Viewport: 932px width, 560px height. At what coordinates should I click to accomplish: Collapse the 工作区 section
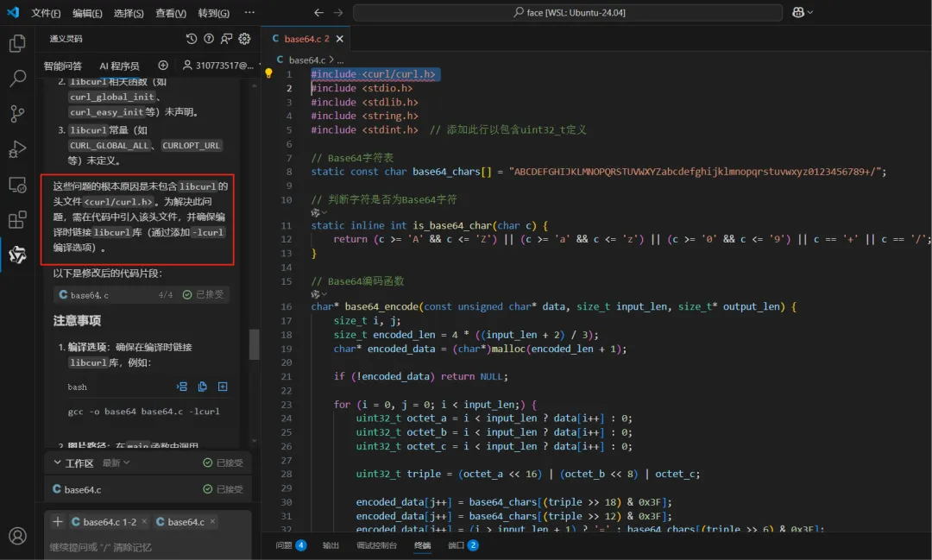pos(58,463)
